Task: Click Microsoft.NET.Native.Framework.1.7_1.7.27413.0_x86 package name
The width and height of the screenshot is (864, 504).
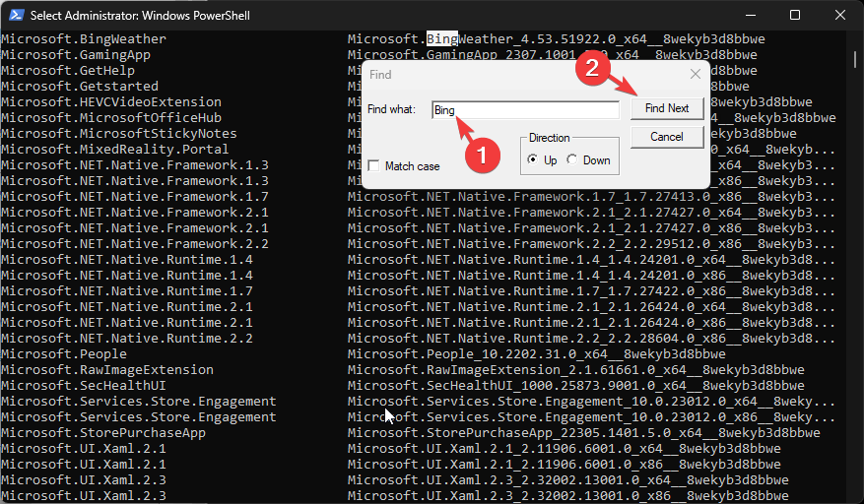Action: coord(592,197)
